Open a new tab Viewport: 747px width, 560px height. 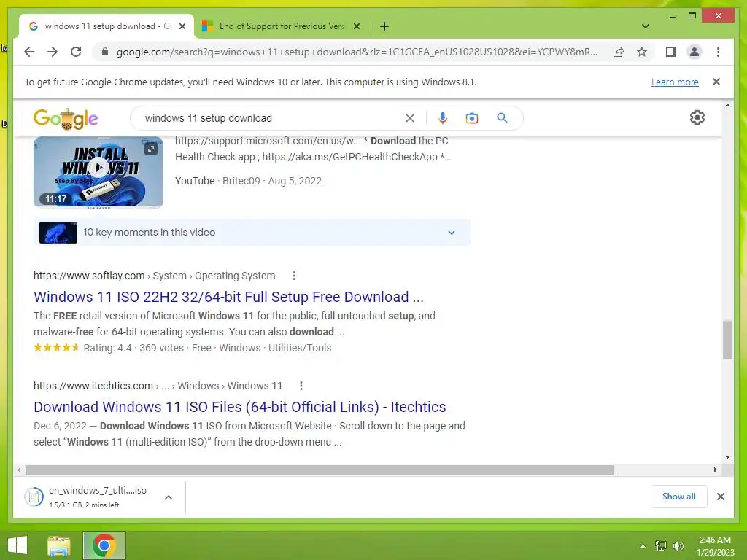384,26
